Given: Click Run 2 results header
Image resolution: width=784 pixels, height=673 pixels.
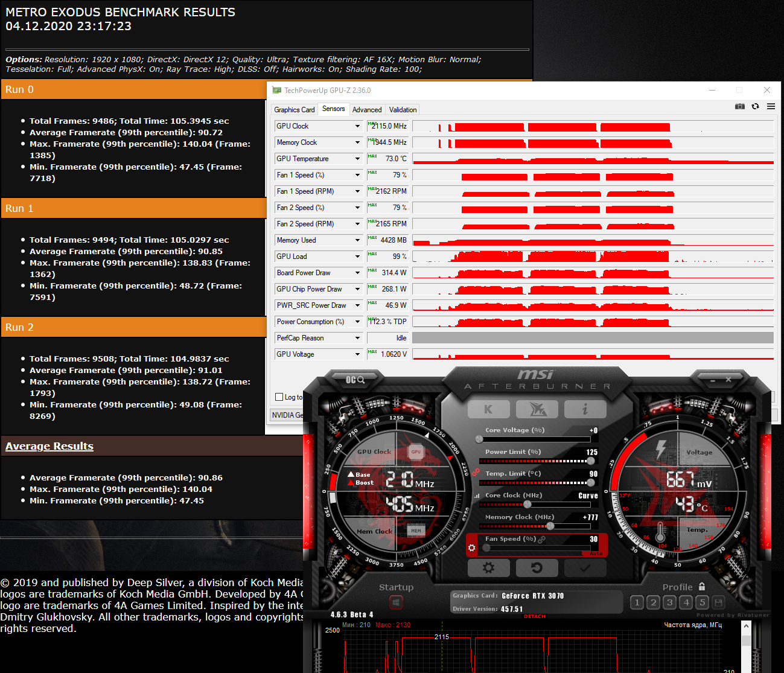Looking at the screenshot, I should pos(133,327).
